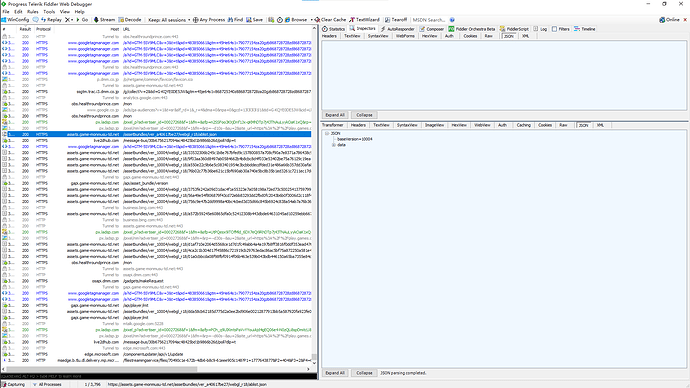Sort sessions by Protocol column header
Image resolution: width=690 pixels, height=388 pixels.
coord(44,29)
